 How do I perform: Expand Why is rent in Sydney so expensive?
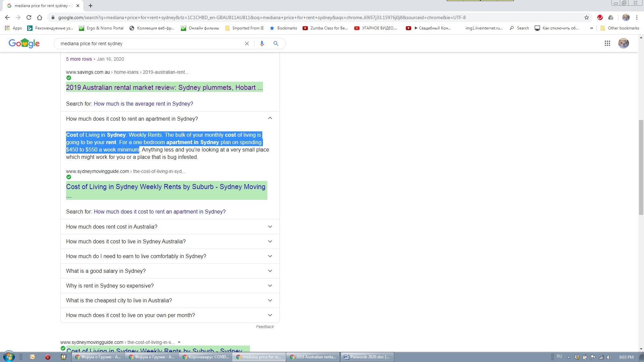click(170, 286)
